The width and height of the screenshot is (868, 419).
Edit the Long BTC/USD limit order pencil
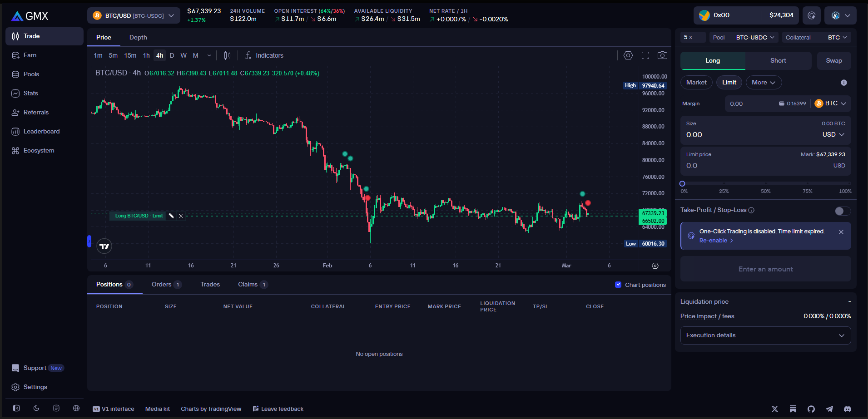(x=171, y=216)
